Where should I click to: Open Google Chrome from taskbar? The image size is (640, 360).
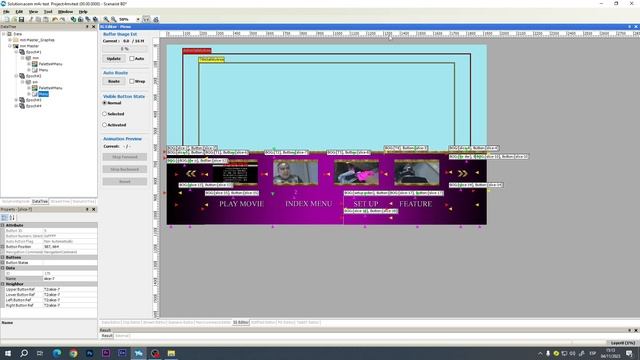coord(73,353)
